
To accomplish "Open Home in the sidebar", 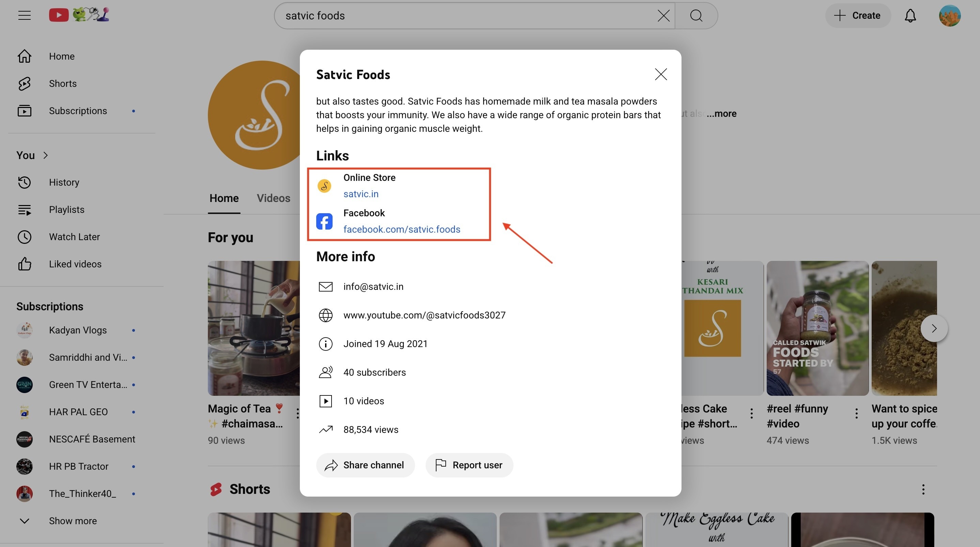I will click(81, 56).
